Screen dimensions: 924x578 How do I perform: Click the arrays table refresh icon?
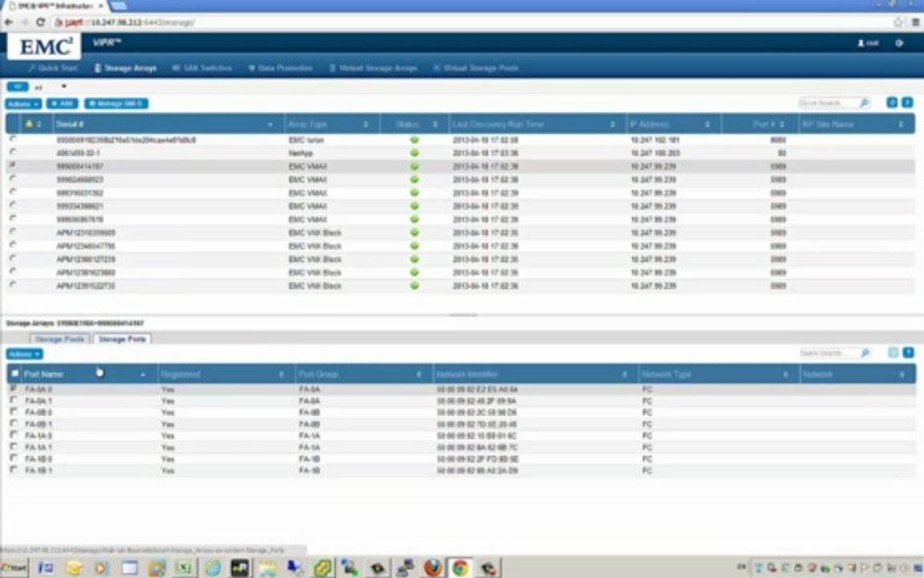(892, 103)
